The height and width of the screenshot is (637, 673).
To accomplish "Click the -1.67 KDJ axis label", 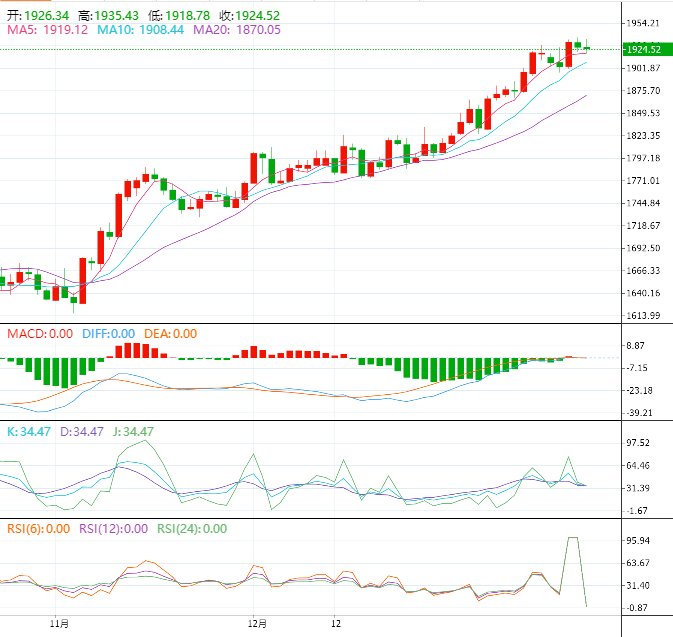I will (637, 511).
